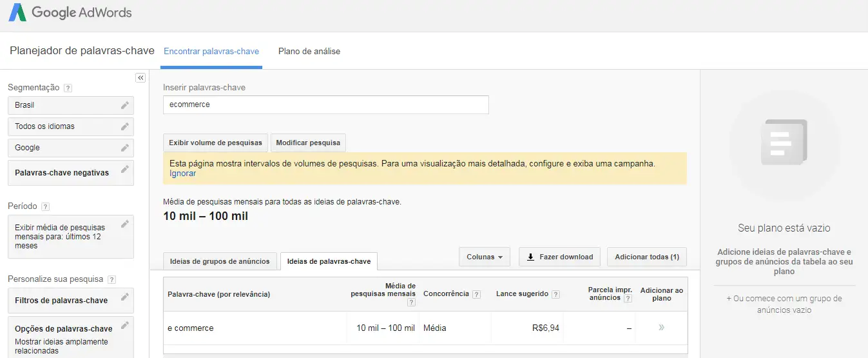868x358 pixels.
Task: Edit Palavras-chave negativas with the pencil icon
Action: coord(125,169)
